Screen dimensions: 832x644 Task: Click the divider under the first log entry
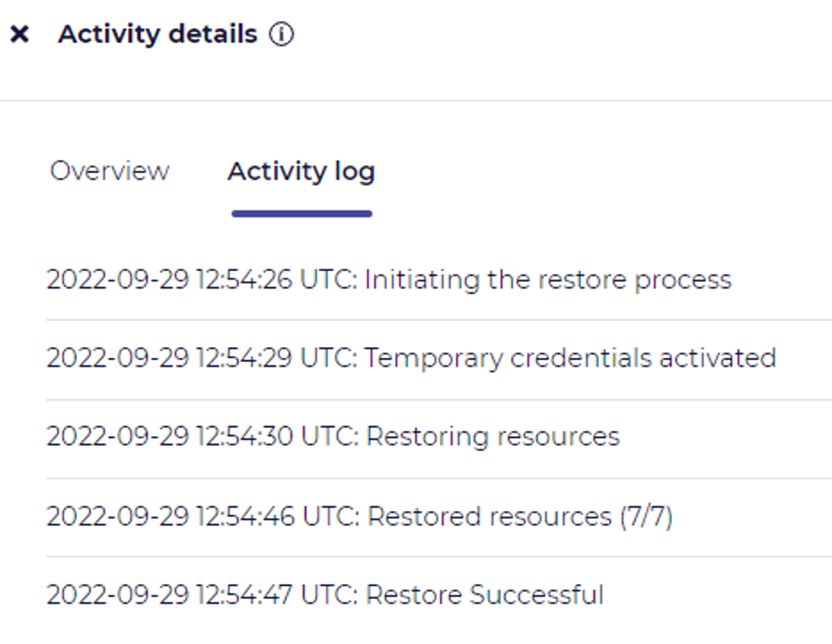416,318
